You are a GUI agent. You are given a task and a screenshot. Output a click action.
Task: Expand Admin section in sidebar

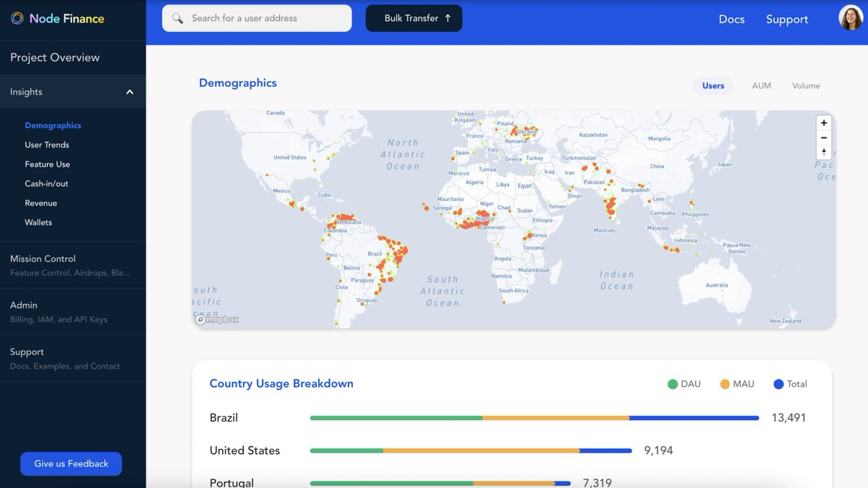pyautogui.click(x=72, y=311)
